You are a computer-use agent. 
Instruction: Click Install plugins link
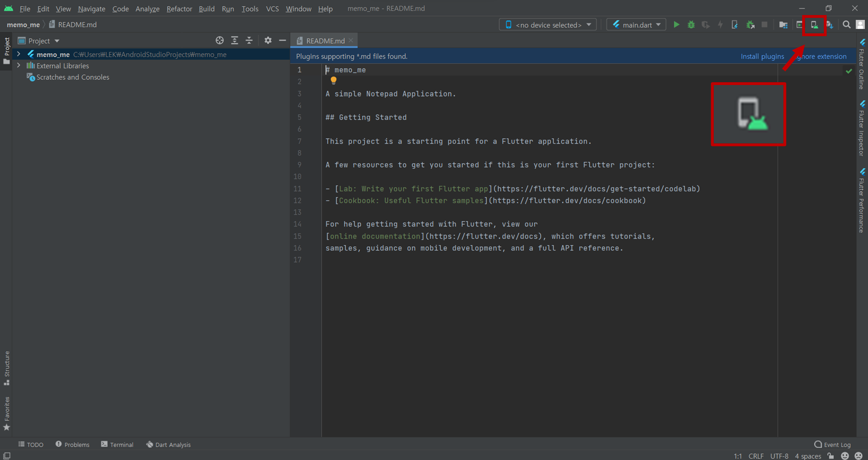[762, 56]
